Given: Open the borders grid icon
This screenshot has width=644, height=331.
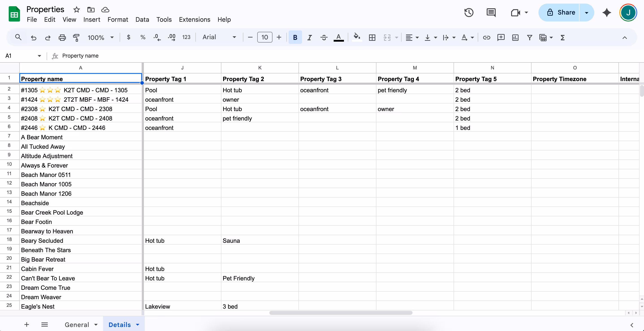Looking at the screenshot, I should coord(372,37).
